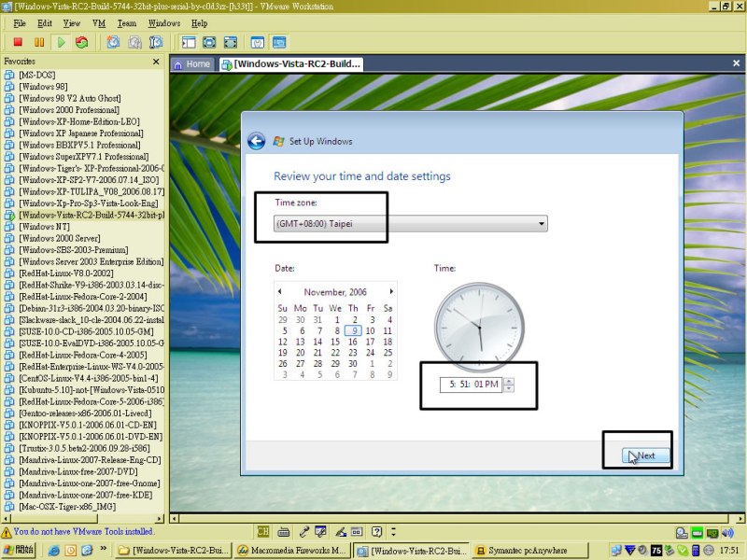This screenshot has height=560, width=747.
Task: Open the Windows menu
Action: (x=164, y=23)
